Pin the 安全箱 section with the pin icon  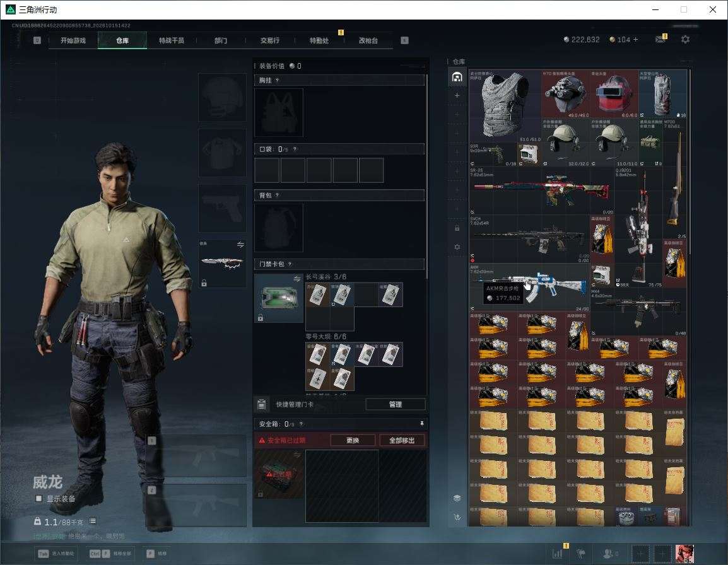(421, 423)
